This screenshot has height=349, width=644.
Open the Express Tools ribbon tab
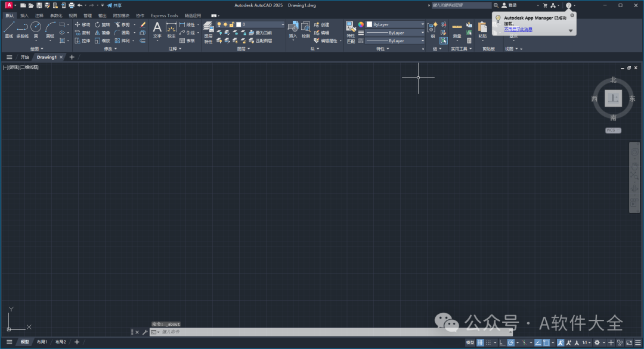(x=165, y=15)
